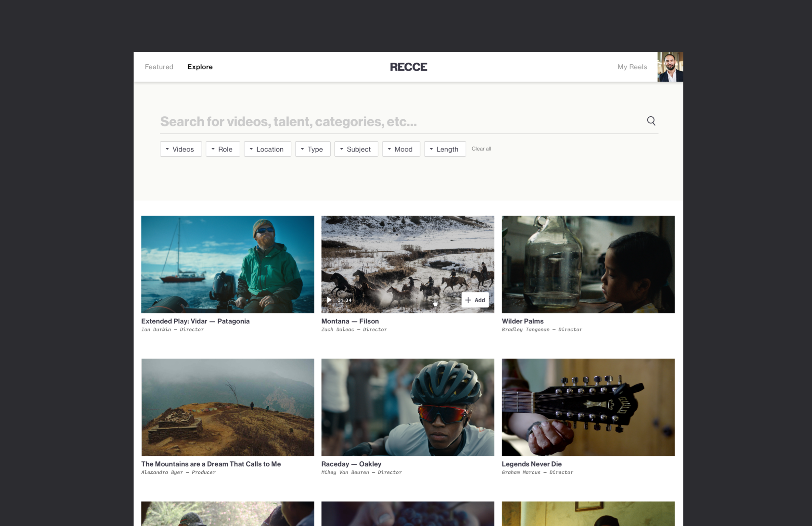Image resolution: width=812 pixels, height=526 pixels.
Task: Open Zach Doleac — Director credit
Action: tap(354, 330)
